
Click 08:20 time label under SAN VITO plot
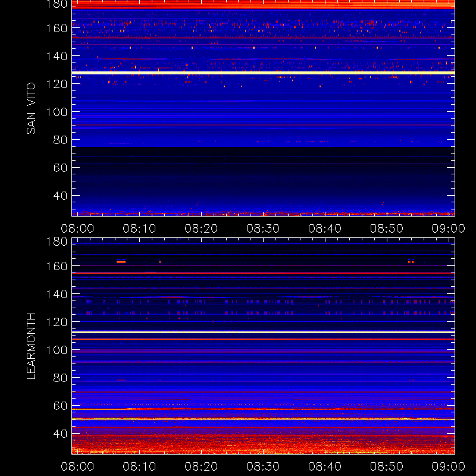(x=201, y=228)
